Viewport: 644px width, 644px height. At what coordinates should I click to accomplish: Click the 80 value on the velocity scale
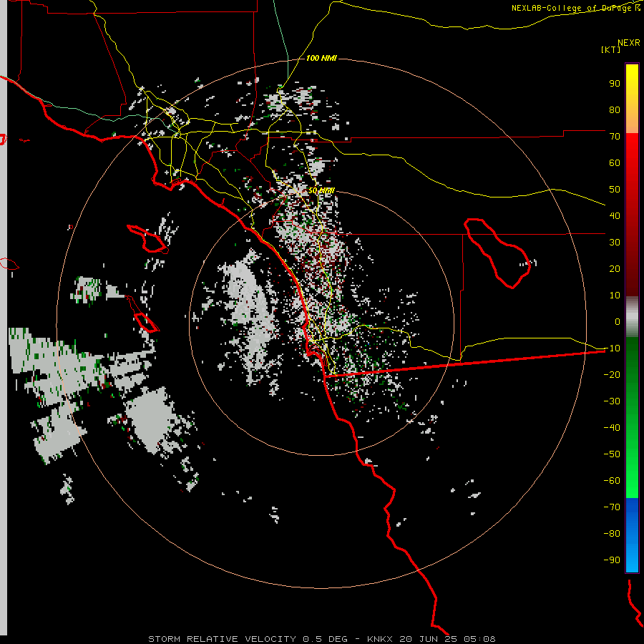pyautogui.click(x=615, y=109)
